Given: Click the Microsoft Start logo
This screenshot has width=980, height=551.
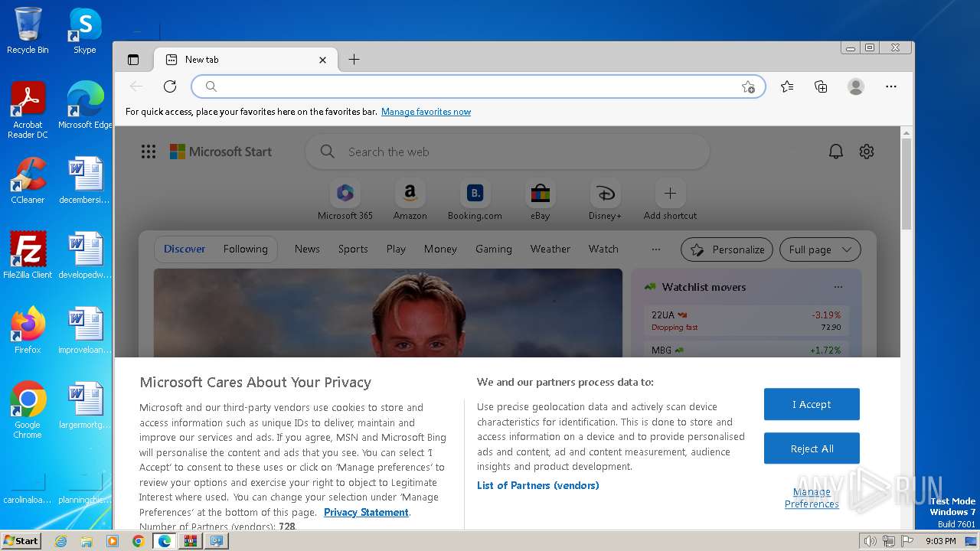Looking at the screenshot, I should (220, 152).
